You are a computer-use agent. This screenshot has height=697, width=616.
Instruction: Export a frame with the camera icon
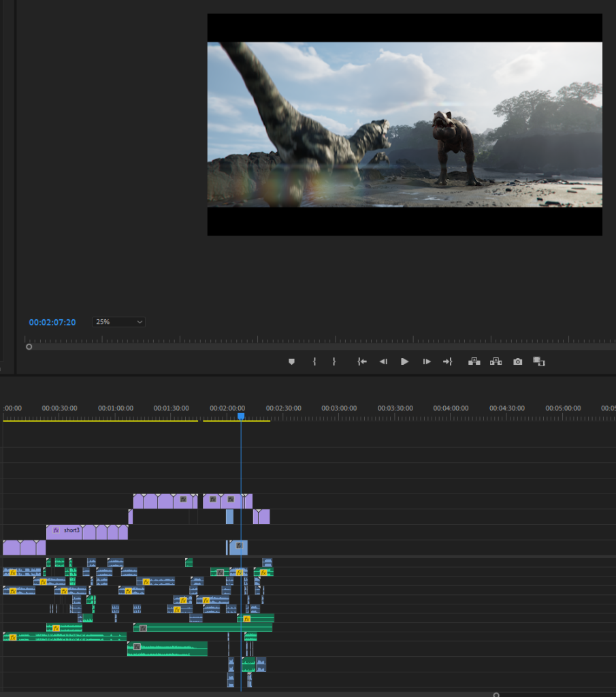(518, 361)
